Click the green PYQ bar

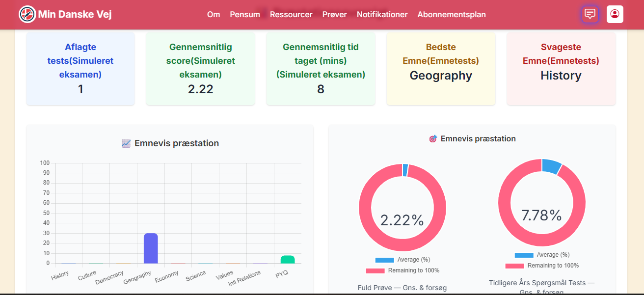(x=288, y=260)
